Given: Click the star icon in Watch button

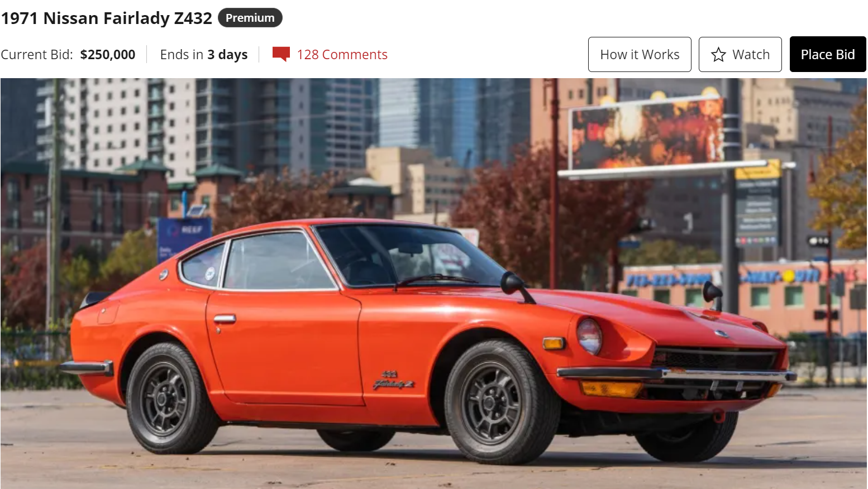Looking at the screenshot, I should [718, 55].
